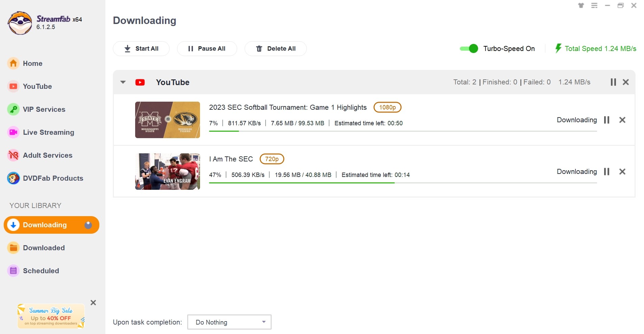Click the 1080p quality badge
Image resolution: width=644 pixels, height=334 pixels.
(387, 107)
